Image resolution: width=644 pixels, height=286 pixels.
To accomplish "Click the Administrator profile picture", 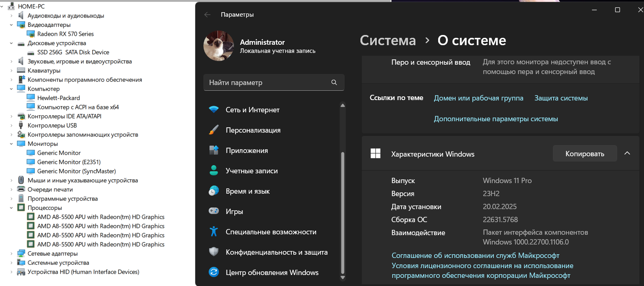I will (x=219, y=46).
